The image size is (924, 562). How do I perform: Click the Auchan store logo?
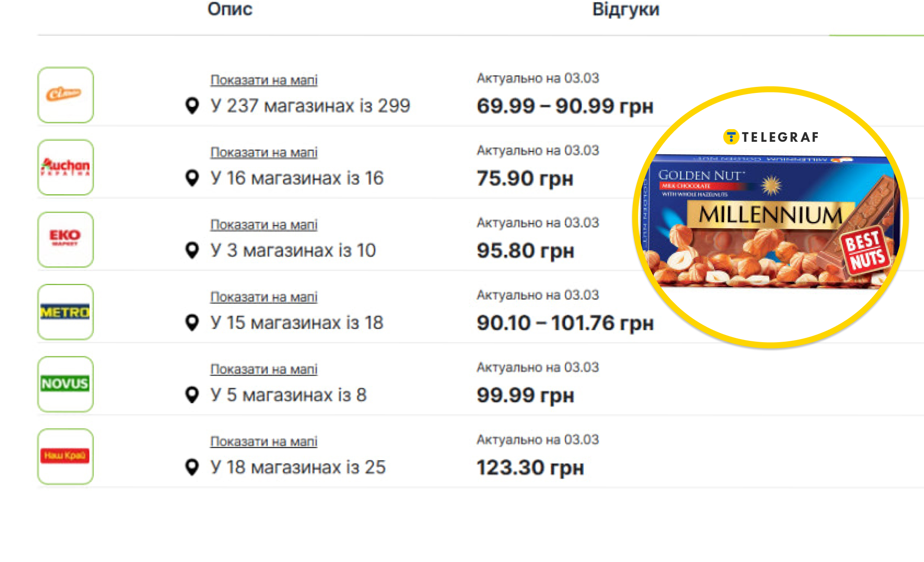pyautogui.click(x=65, y=167)
